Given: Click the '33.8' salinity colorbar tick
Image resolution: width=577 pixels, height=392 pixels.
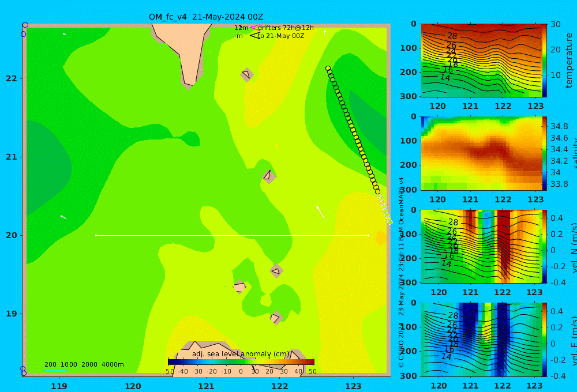Looking at the screenshot, I should [x=559, y=184].
